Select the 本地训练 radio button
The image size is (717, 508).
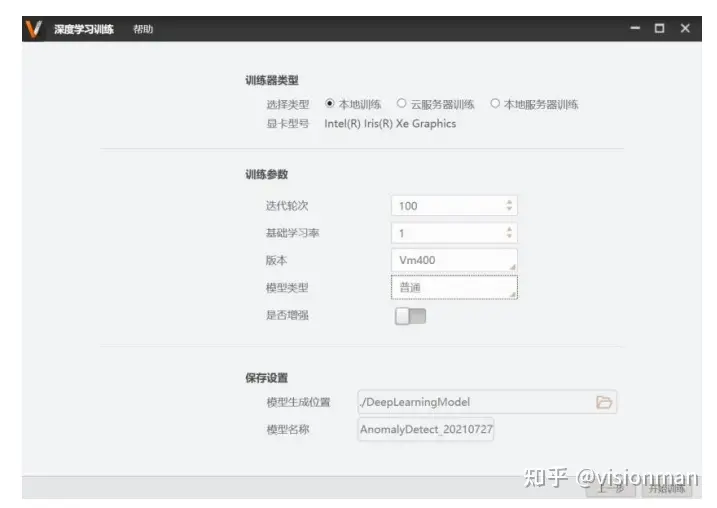tap(329, 103)
